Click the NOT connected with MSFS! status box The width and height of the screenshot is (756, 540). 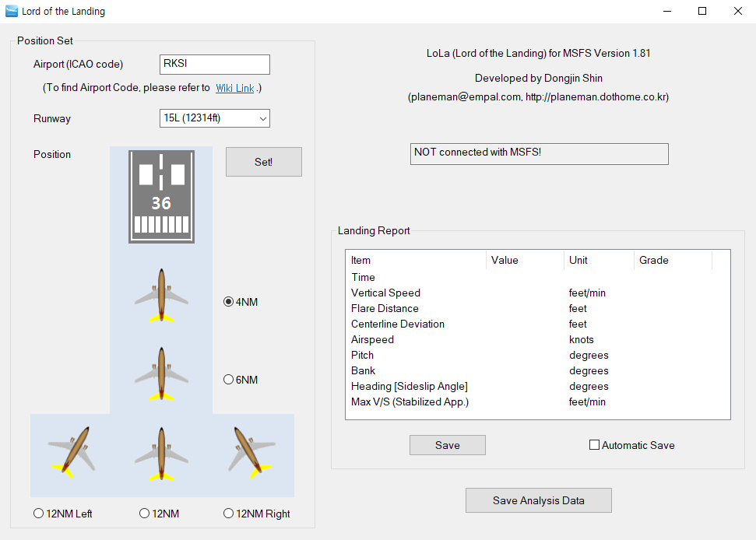click(x=539, y=153)
